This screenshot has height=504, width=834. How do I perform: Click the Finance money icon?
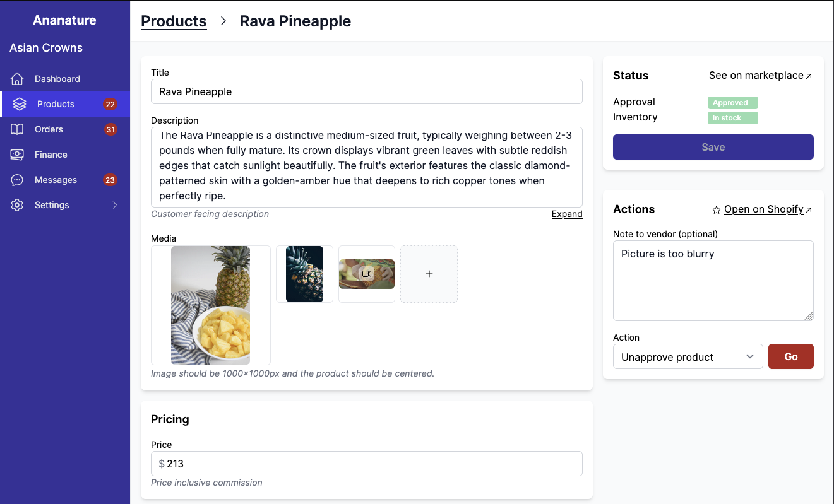tap(17, 155)
